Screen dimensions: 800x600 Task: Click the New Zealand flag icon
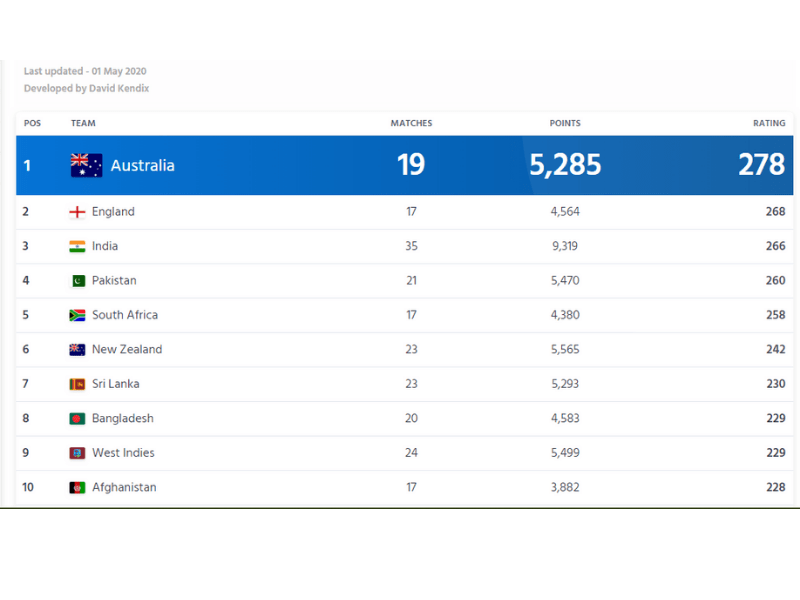click(77, 350)
